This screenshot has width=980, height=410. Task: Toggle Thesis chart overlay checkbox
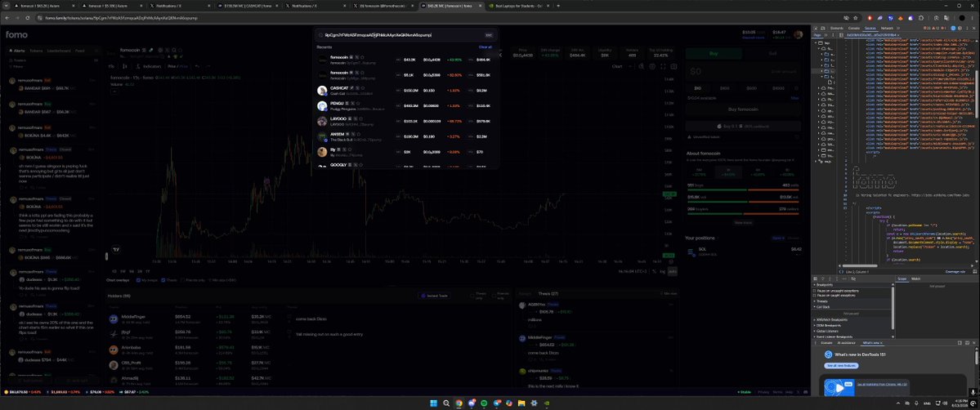pyautogui.click(x=163, y=280)
